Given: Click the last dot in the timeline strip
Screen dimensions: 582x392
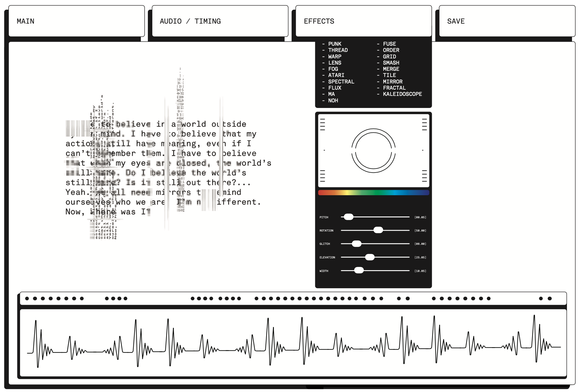Looking at the screenshot, I should click(x=550, y=298).
